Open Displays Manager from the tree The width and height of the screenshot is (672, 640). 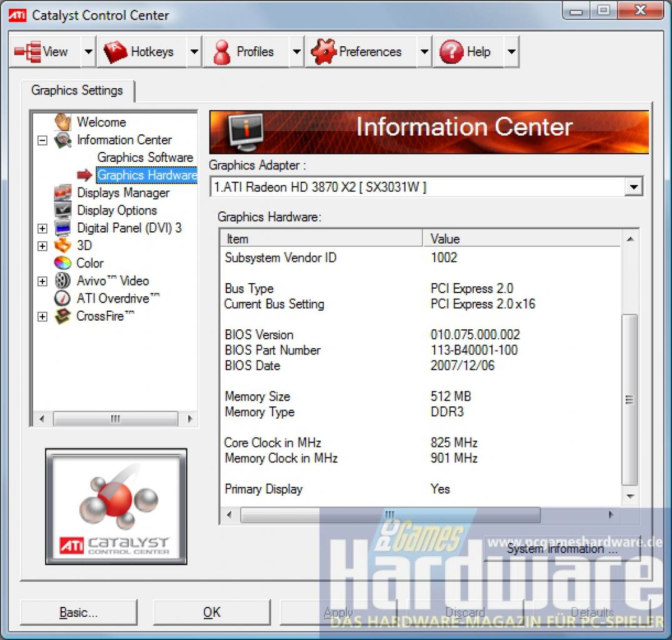(x=123, y=192)
